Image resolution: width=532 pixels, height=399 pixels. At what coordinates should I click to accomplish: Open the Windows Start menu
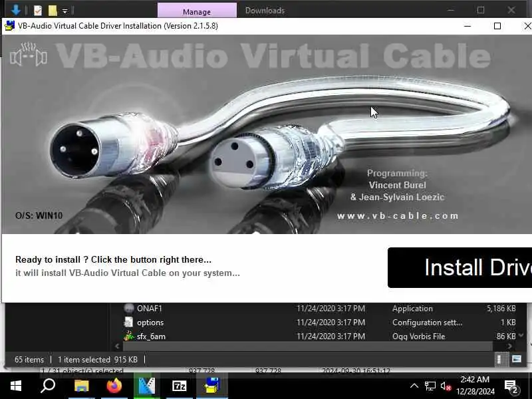(x=15, y=386)
